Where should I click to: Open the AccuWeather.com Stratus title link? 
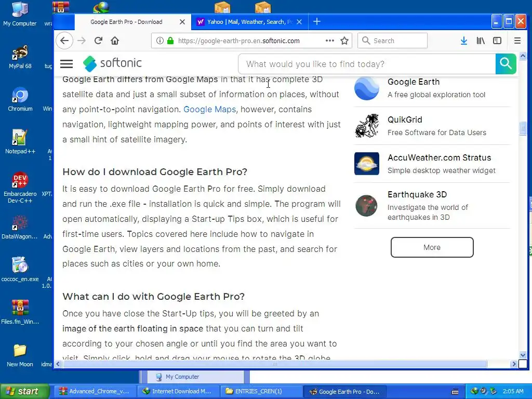(440, 158)
